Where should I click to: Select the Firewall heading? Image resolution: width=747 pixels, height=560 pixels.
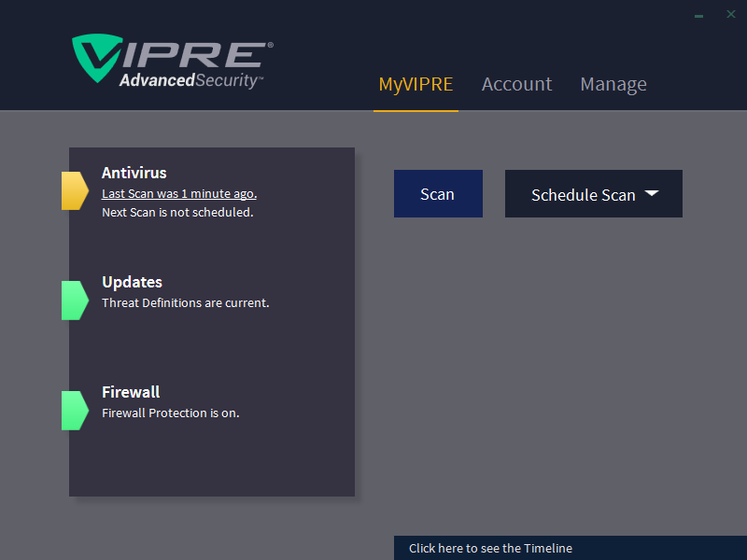[x=131, y=392]
